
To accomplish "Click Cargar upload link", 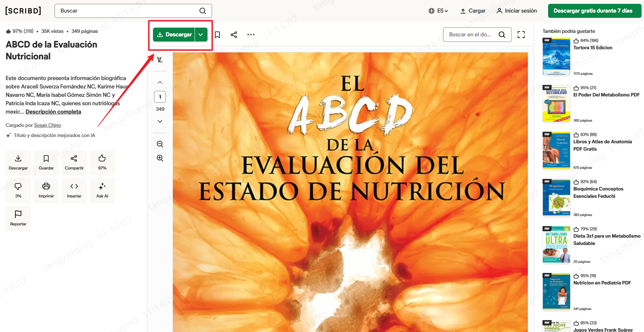I will (472, 11).
